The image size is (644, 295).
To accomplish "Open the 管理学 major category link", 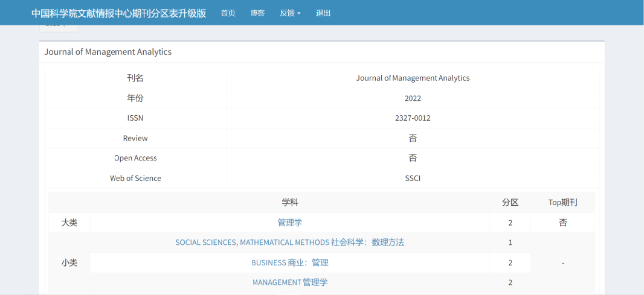I will tap(289, 223).
